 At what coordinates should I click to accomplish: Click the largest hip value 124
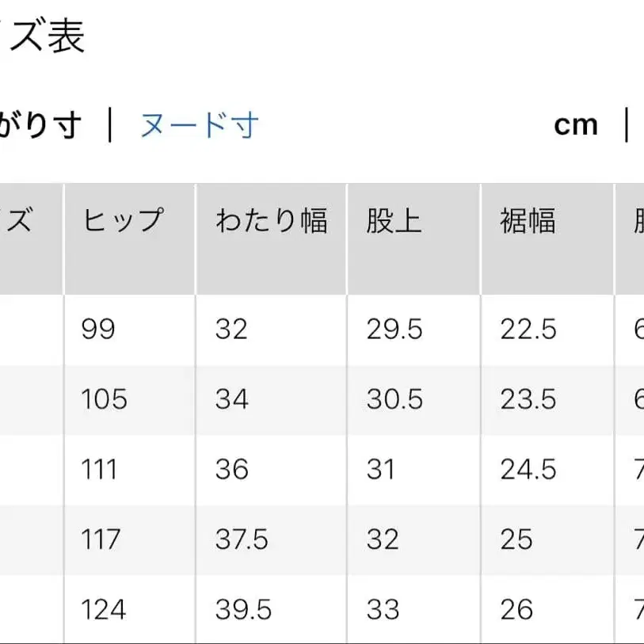click(x=102, y=610)
